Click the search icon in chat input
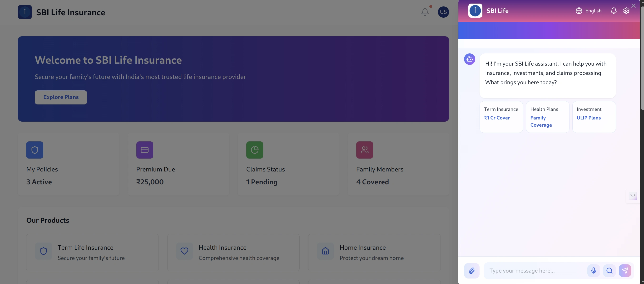644x284 pixels. tap(609, 270)
